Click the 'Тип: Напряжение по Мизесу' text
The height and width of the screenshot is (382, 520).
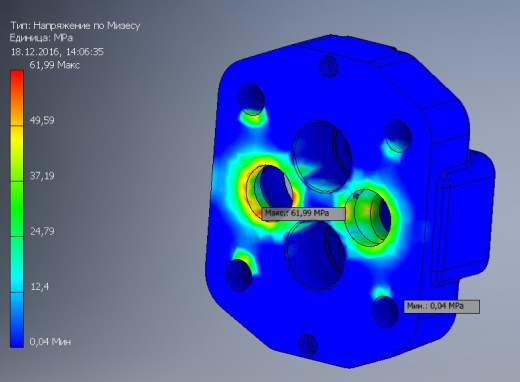pyautogui.click(x=75, y=26)
